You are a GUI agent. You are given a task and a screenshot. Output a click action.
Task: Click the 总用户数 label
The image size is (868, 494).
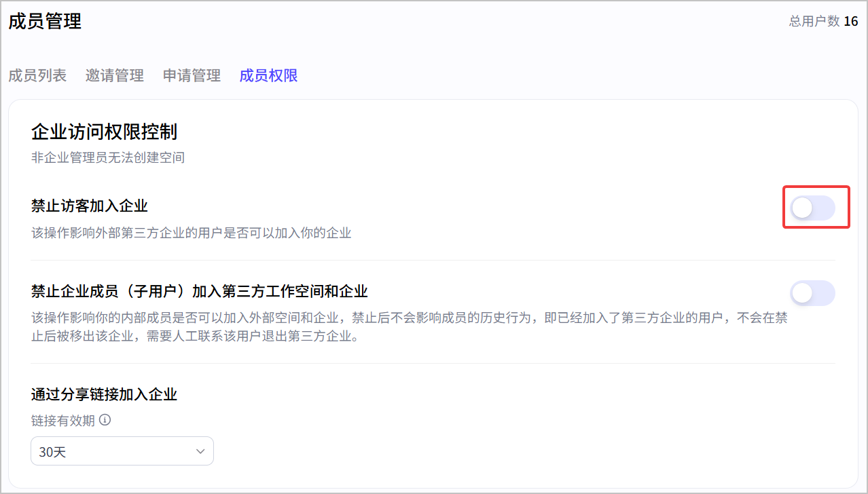(x=814, y=22)
